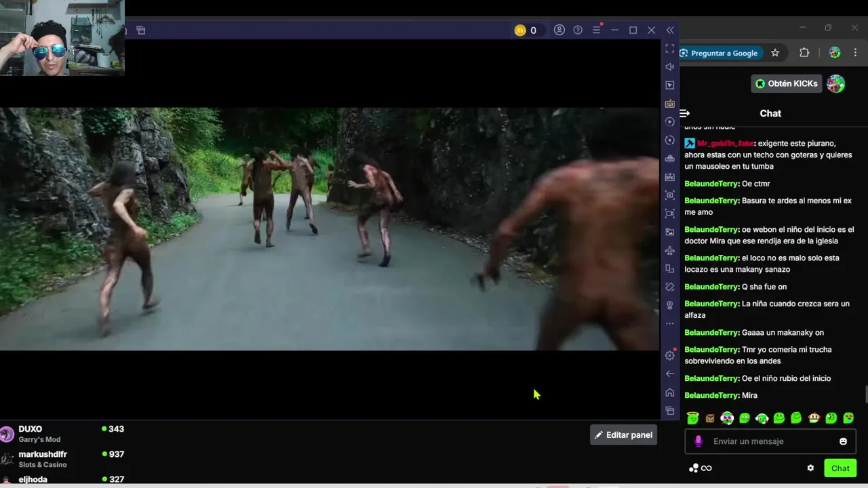The image size is (868, 488).
Task: Open Chrome extensions puzzle icon
Action: [804, 53]
